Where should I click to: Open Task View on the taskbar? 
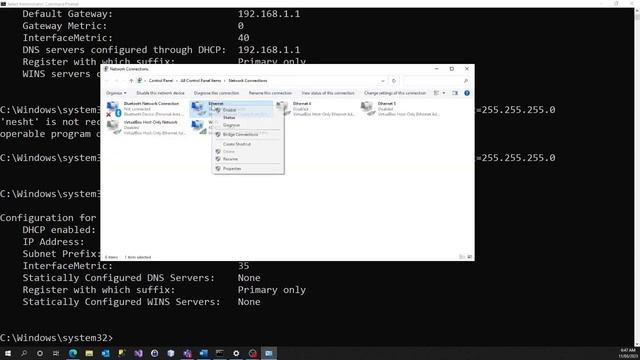click(56, 353)
